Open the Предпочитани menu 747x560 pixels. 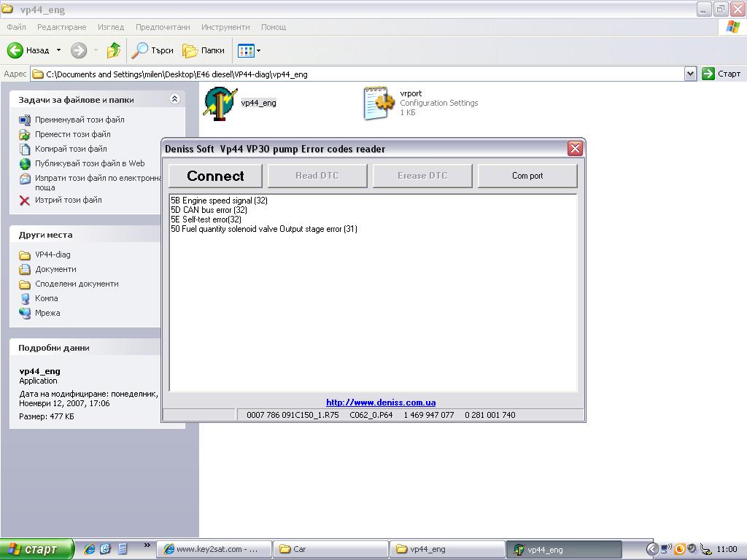[163, 27]
